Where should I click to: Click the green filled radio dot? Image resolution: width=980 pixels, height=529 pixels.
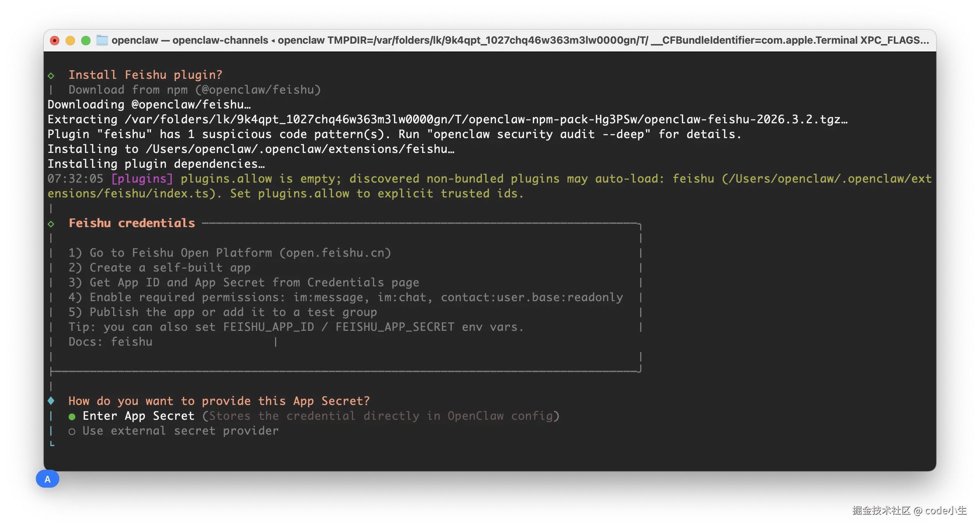pos(72,417)
